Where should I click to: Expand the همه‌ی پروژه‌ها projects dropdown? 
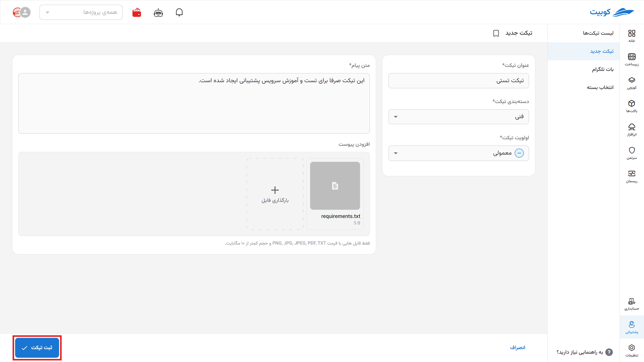81,12
